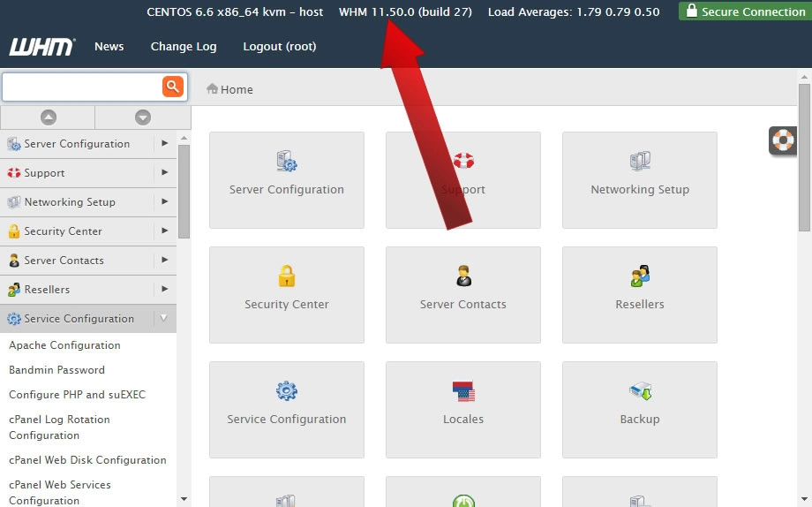Expand the Resellers sidebar arrow
The height and width of the screenshot is (507, 812).
[x=165, y=289]
